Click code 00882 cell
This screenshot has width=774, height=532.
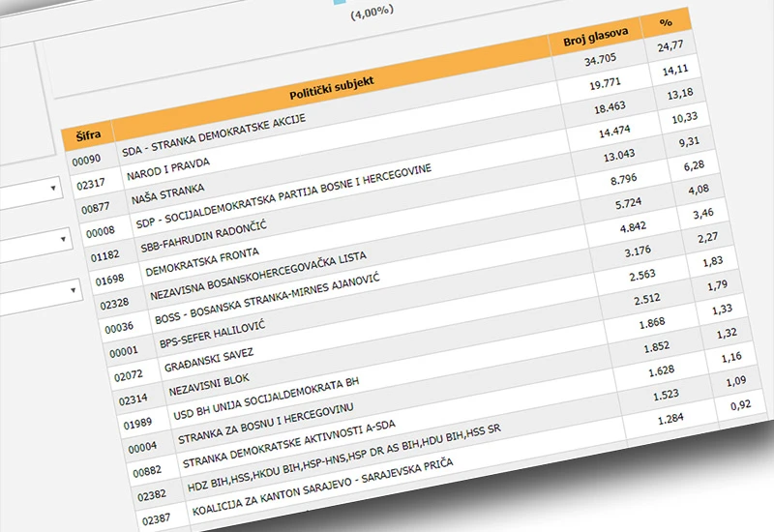(x=147, y=471)
